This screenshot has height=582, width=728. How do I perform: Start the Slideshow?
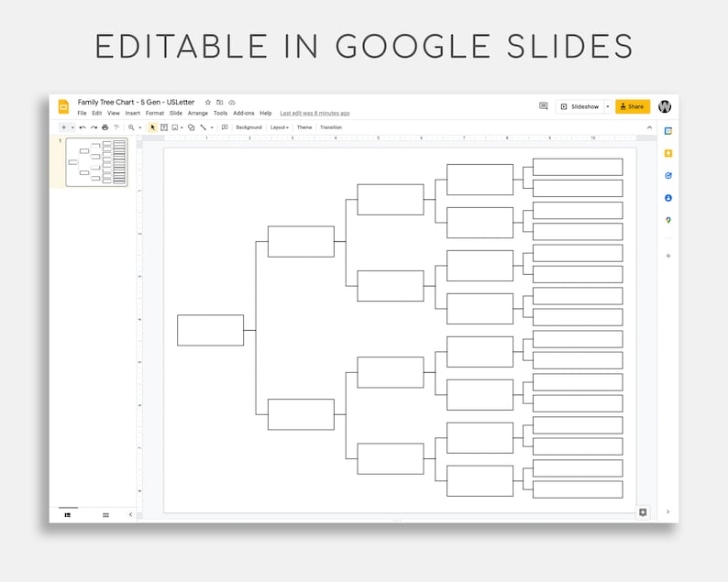click(579, 106)
